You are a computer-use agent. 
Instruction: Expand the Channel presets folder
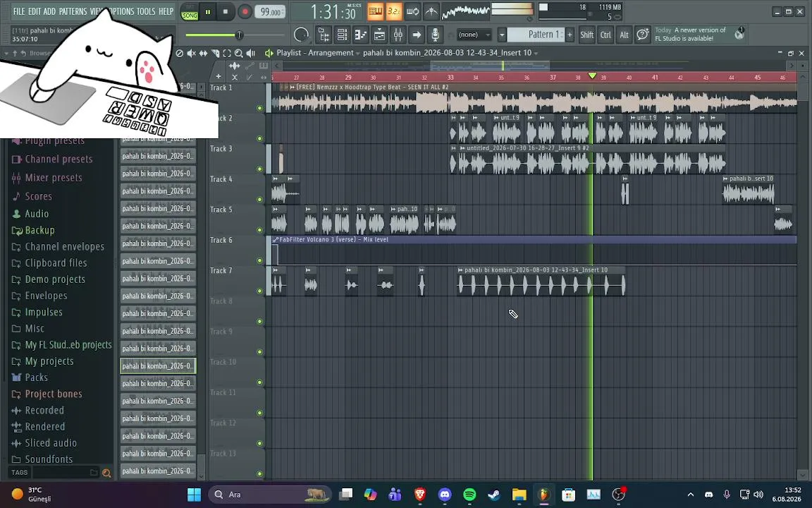click(52, 159)
